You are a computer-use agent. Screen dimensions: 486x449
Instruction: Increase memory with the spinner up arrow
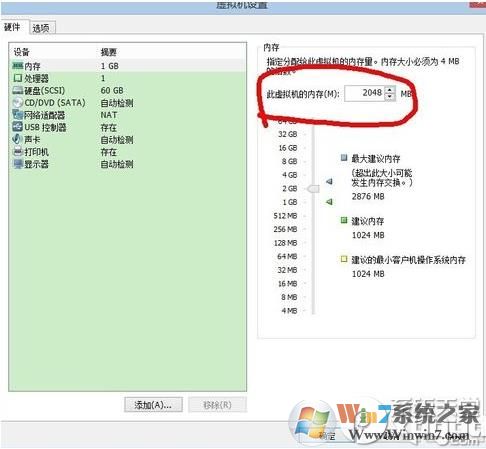(x=390, y=90)
